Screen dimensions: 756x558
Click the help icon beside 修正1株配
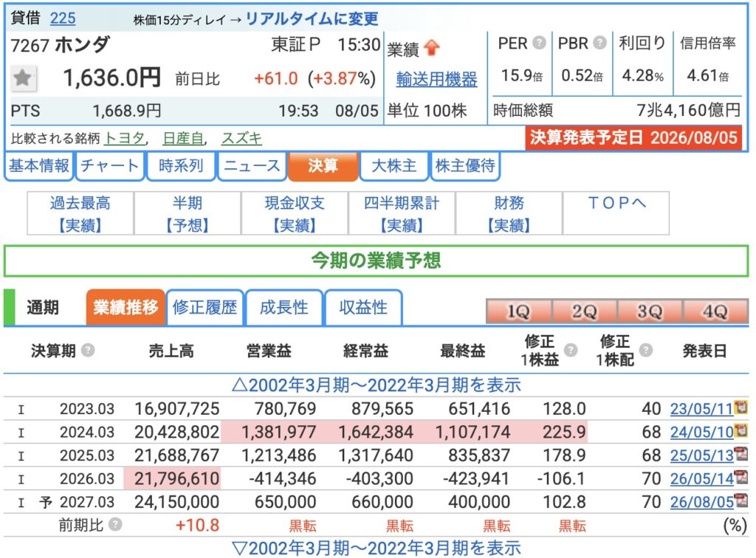point(645,351)
